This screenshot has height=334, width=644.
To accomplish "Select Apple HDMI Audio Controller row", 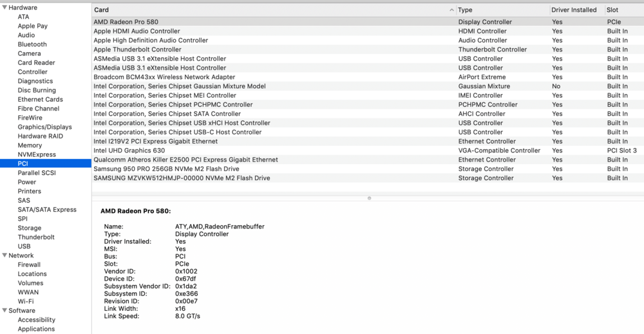I will pyautogui.click(x=368, y=31).
